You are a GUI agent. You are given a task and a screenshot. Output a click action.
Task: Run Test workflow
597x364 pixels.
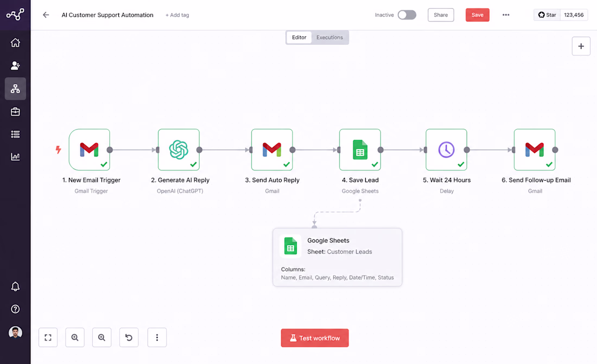tap(315, 338)
